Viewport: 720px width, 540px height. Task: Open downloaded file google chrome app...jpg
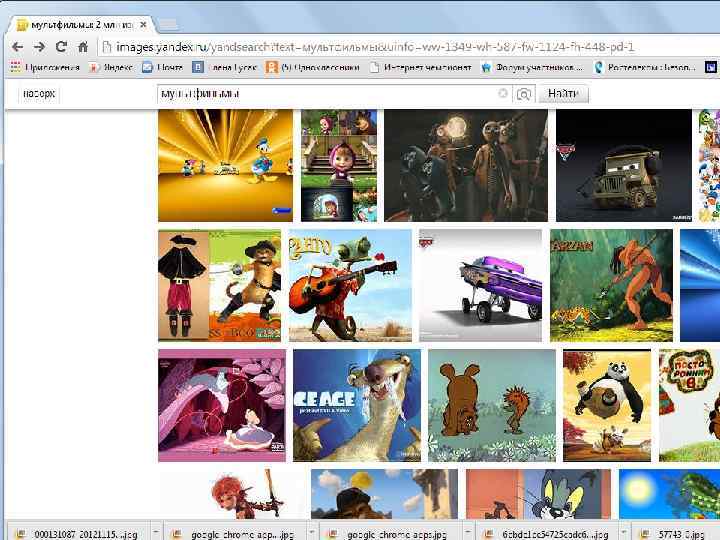[236, 534]
